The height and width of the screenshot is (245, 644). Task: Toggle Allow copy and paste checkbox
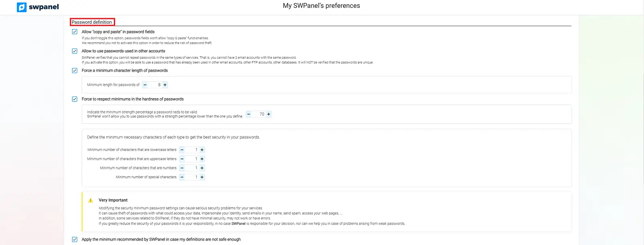coord(74,32)
